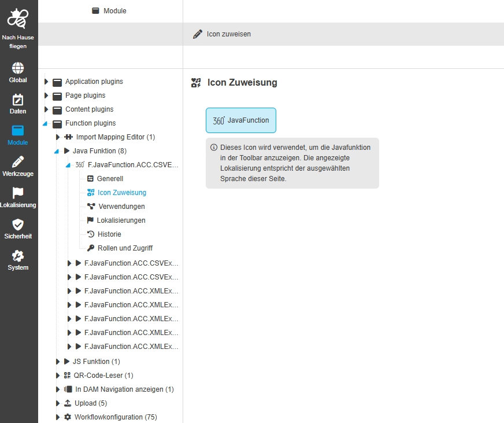Screen dimensions: 504x423
Task: Expand the QR-Code-Leser (1) node
Action: coord(58,376)
